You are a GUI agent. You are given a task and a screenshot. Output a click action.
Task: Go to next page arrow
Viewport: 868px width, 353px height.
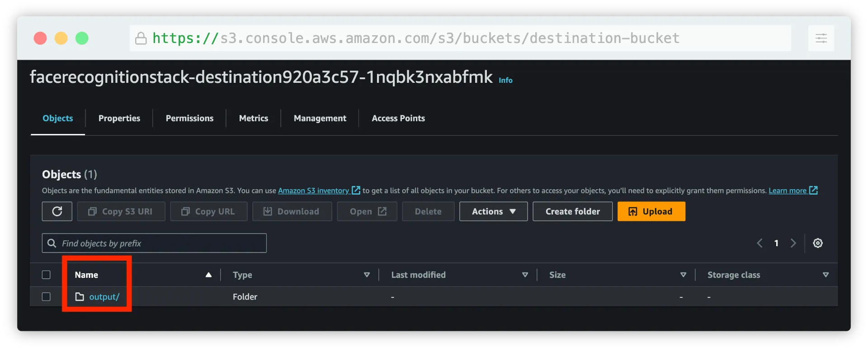pyautogui.click(x=793, y=243)
